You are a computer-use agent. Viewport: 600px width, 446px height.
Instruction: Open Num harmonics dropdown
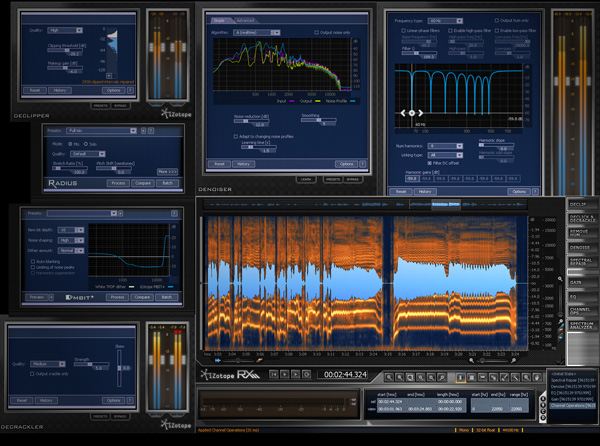pos(445,146)
